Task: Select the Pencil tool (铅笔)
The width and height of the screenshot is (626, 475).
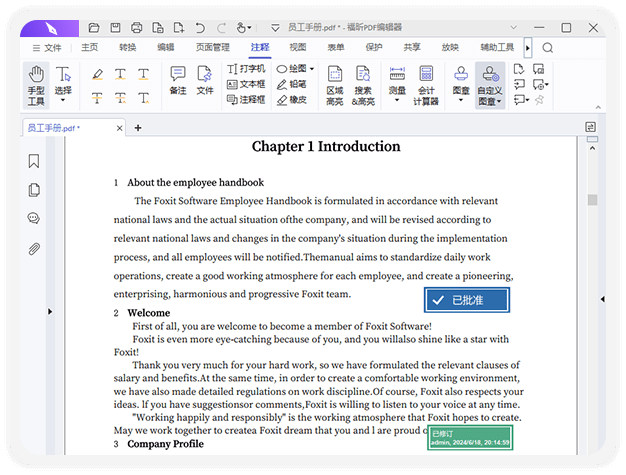Action: pyautogui.click(x=292, y=84)
